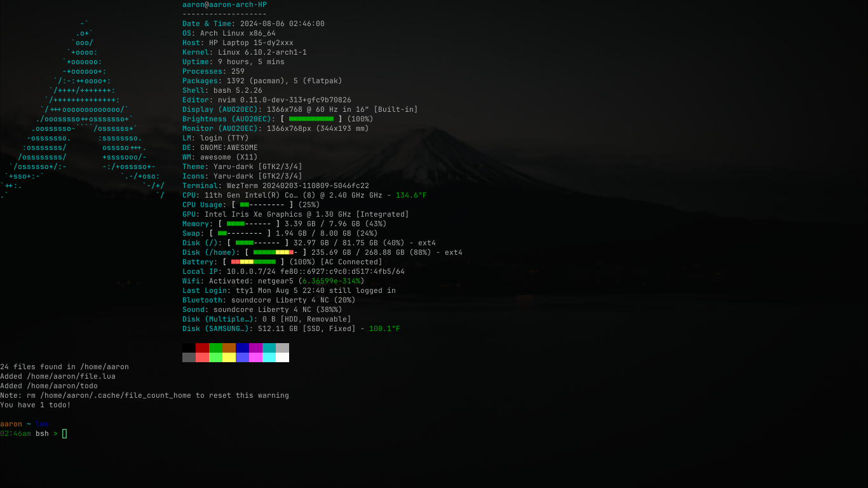Click the Wifi netgear5 line
The height and width of the screenshot is (488, 868).
coord(273,281)
